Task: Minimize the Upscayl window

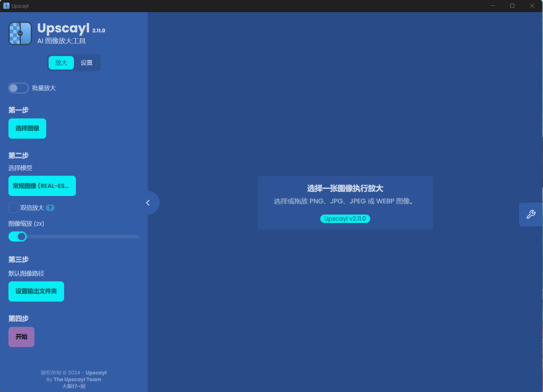Action: point(493,6)
